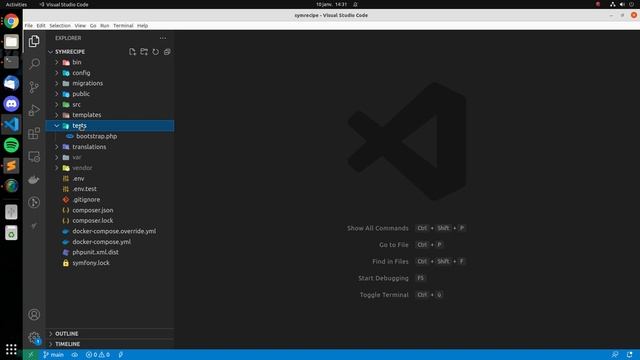Image resolution: width=640 pixels, height=360 pixels.
Task: Open the Help menu
Action: pos(142,25)
